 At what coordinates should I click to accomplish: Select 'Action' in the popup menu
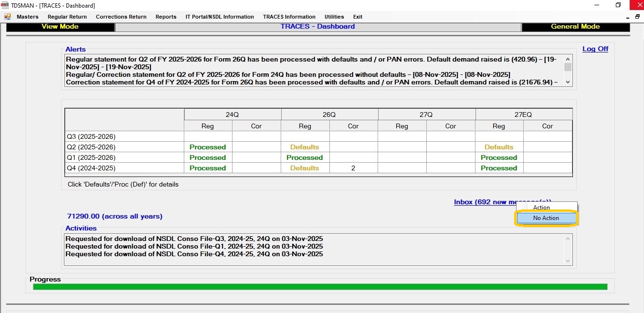(x=541, y=208)
